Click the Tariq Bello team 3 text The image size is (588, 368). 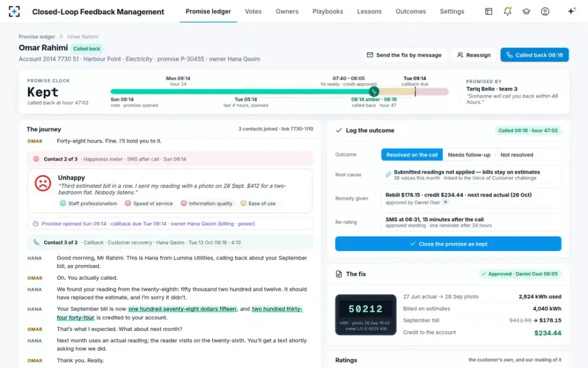point(492,89)
